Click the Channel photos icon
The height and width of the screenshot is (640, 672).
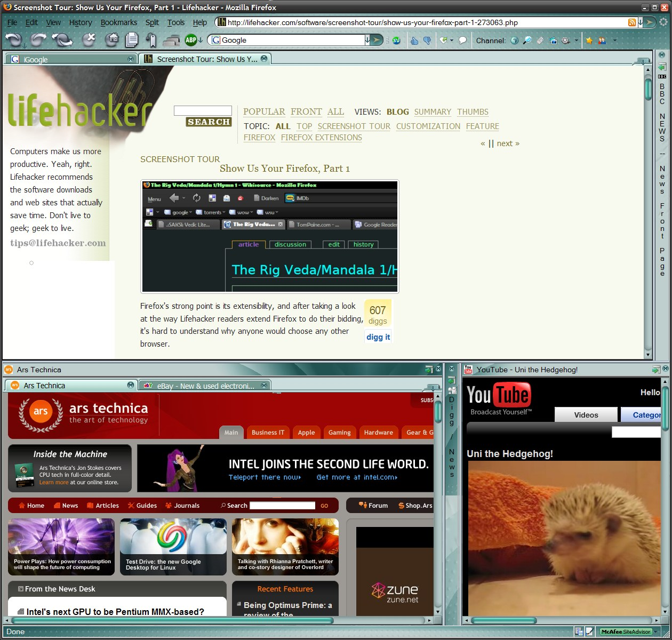(553, 40)
